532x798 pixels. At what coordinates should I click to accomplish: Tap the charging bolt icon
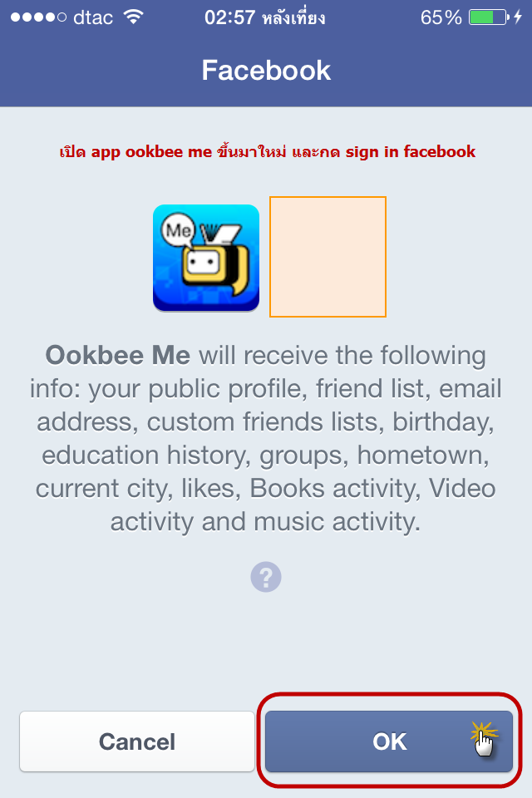[x=519, y=17]
